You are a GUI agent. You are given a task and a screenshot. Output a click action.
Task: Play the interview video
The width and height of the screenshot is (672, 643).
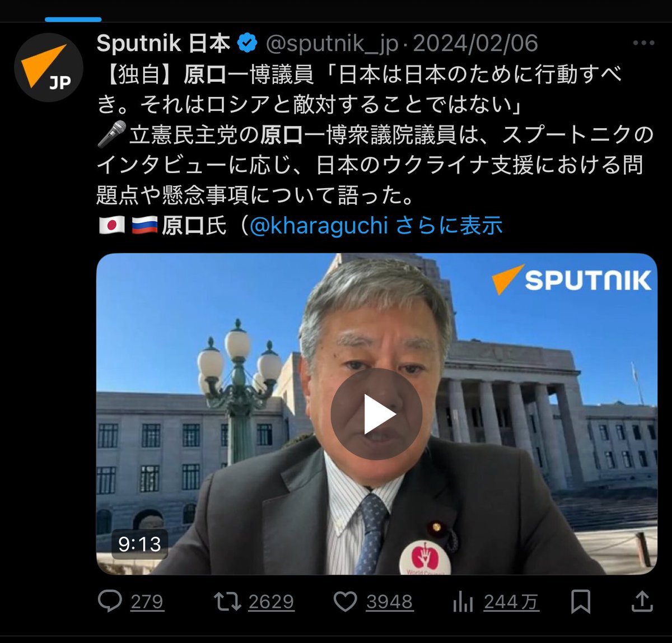click(376, 414)
